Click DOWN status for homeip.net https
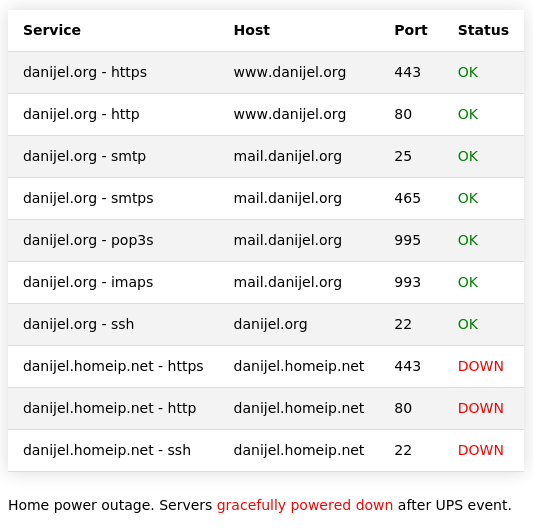 (480, 366)
